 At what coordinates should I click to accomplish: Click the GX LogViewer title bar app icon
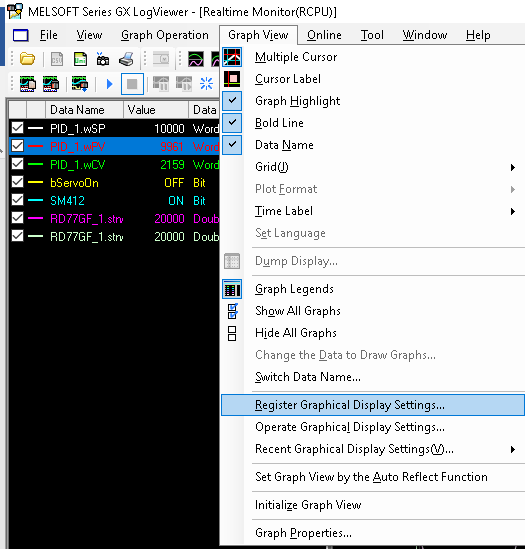tap(15, 11)
